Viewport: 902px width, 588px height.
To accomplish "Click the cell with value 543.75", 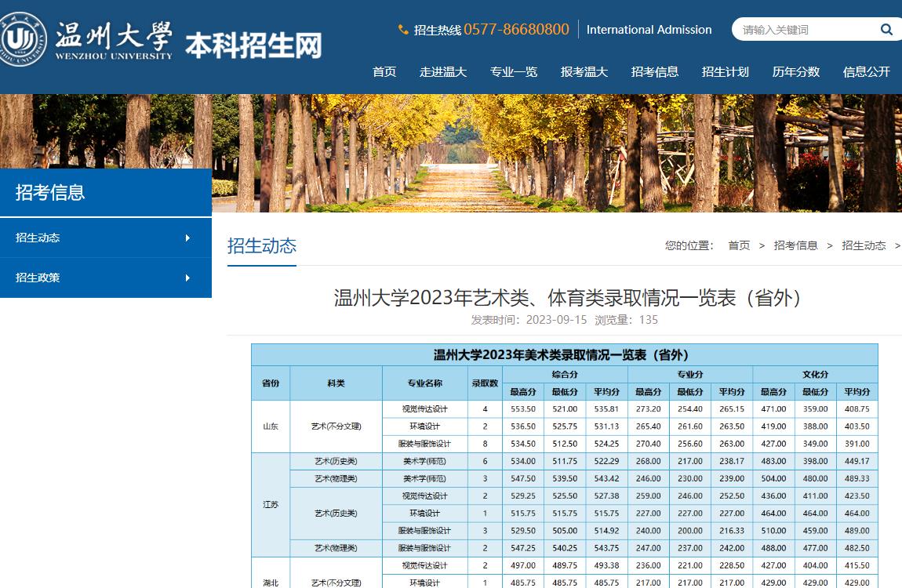I will pos(607,548).
